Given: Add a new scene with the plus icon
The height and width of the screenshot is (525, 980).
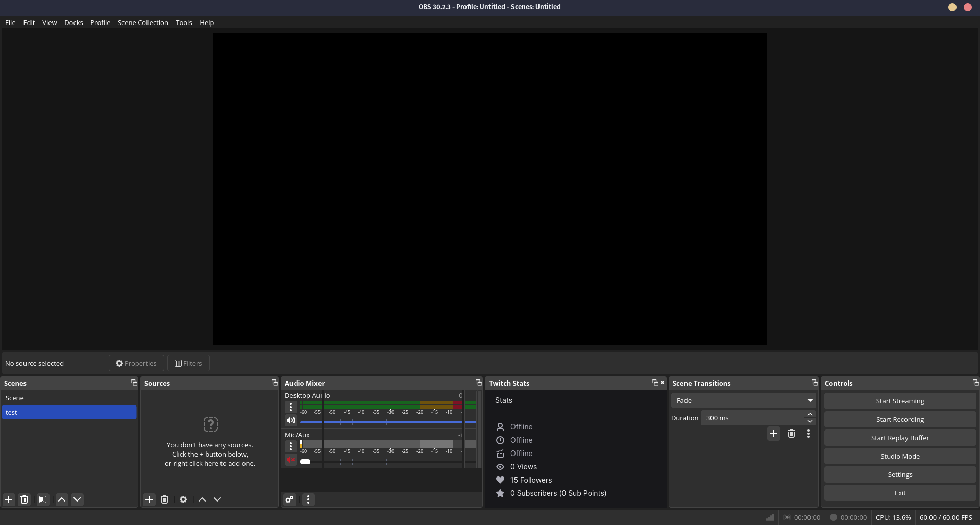Looking at the screenshot, I should pyautogui.click(x=9, y=499).
